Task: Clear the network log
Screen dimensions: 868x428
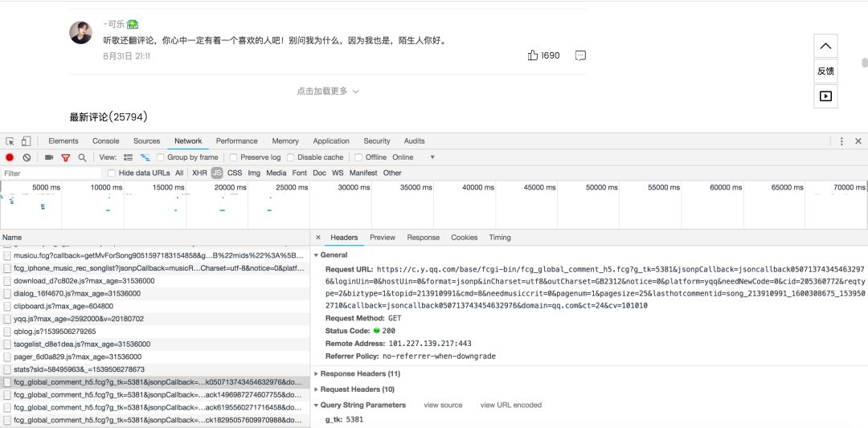Action: [27, 157]
